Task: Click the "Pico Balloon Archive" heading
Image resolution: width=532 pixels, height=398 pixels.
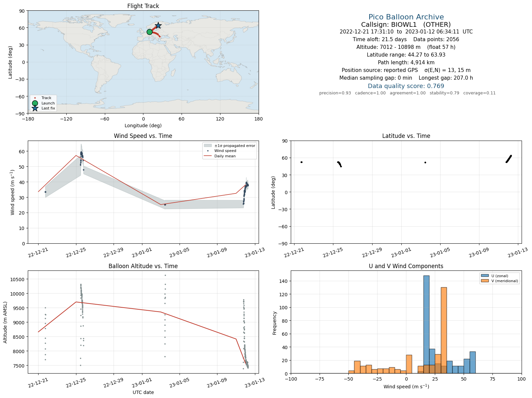Action: point(406,17)
